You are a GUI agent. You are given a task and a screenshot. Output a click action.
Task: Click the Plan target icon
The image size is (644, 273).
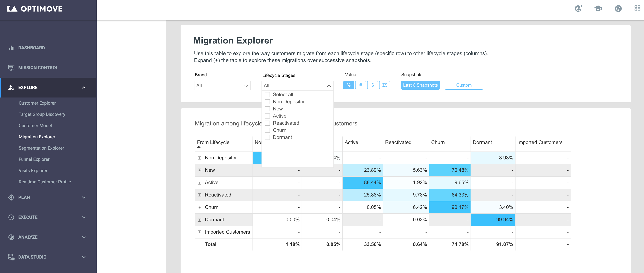tap(11, 197)
